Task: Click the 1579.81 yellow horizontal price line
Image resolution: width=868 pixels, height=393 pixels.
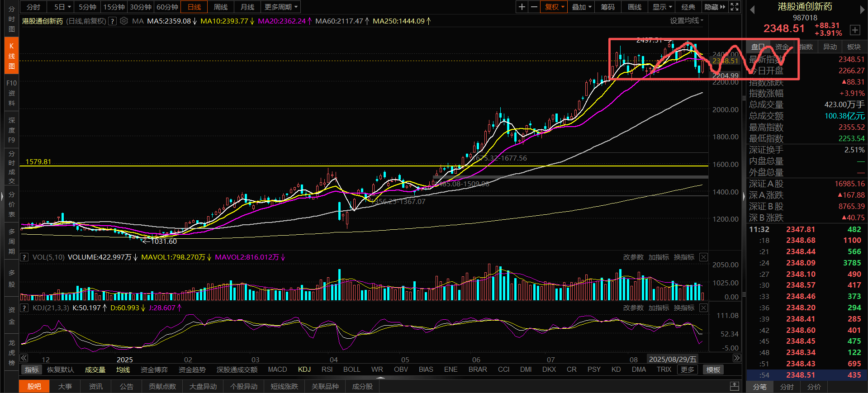Action: click(364, 166)
